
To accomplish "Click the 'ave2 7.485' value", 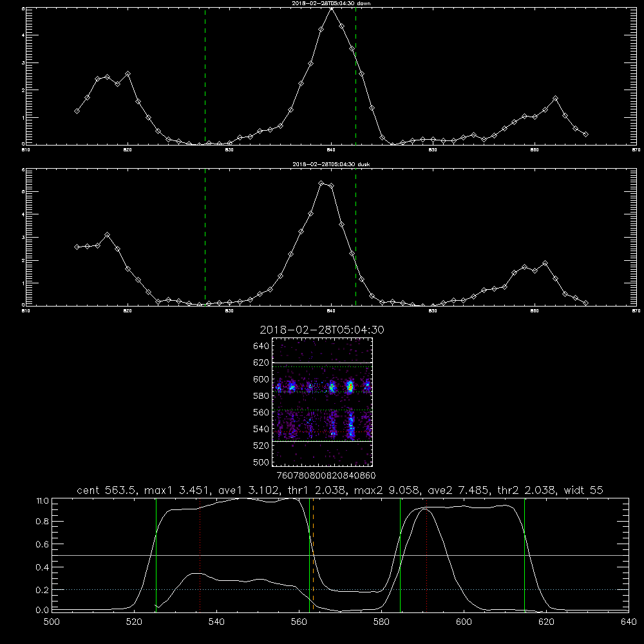I will pos(459,490).
